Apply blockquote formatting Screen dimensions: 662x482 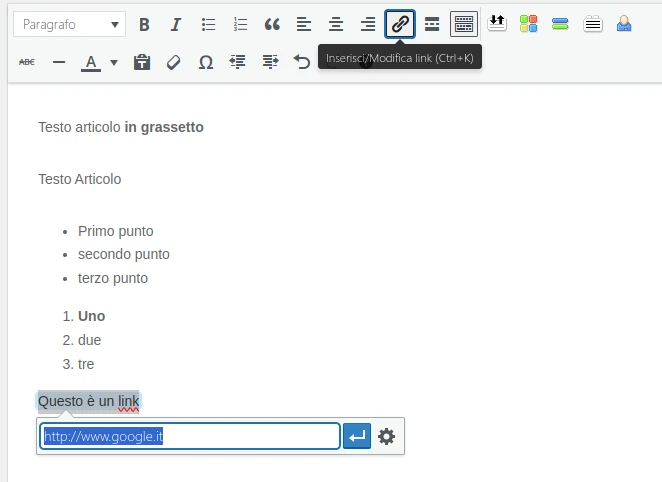272,24
